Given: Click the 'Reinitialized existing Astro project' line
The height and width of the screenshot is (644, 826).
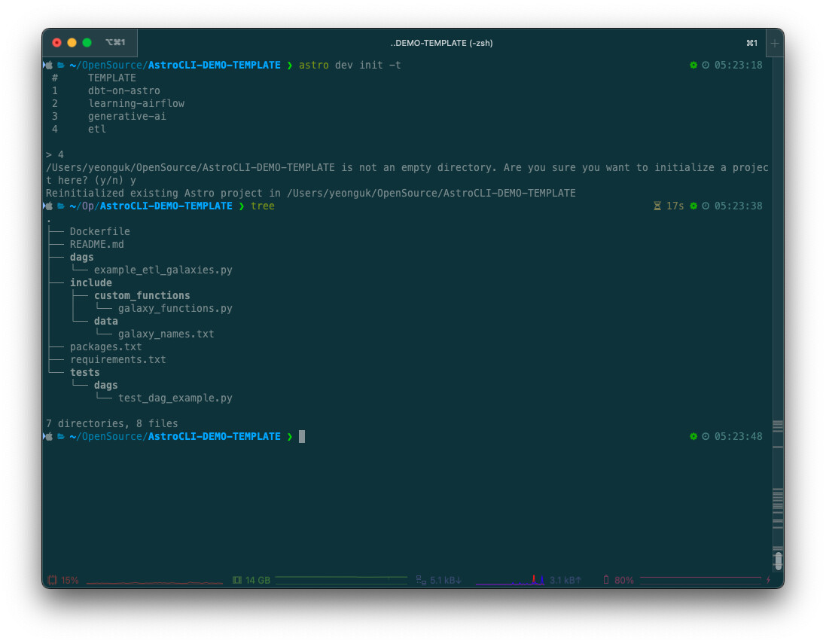Looking at the screenshot, I should coord(310,193).
